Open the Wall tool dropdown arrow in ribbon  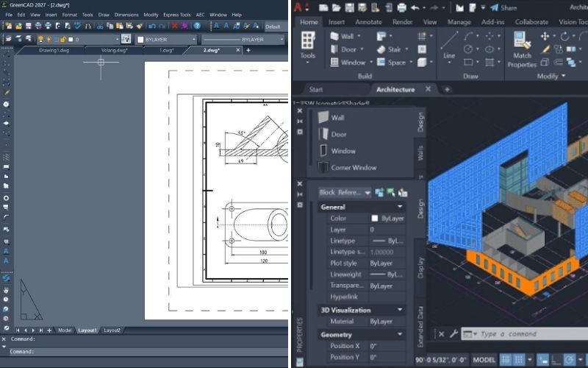click(359, 36)
